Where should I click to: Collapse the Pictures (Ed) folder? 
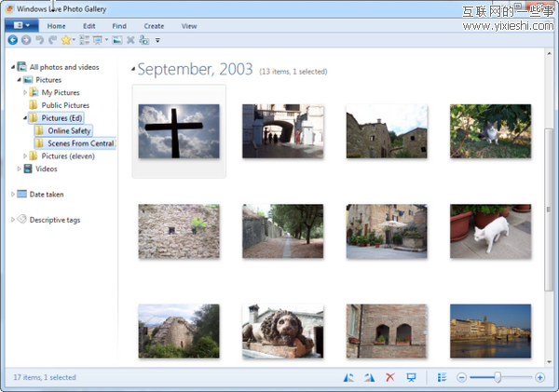point(25,118)
